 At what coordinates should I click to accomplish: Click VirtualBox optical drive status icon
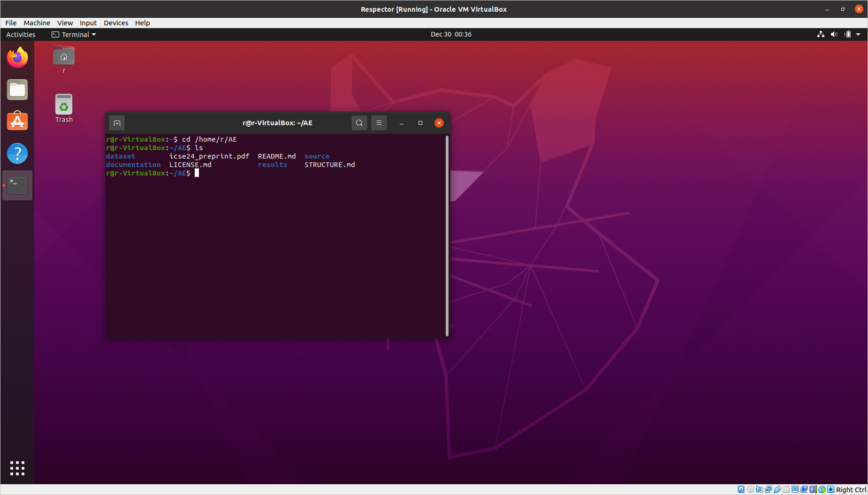coord(750,489)
